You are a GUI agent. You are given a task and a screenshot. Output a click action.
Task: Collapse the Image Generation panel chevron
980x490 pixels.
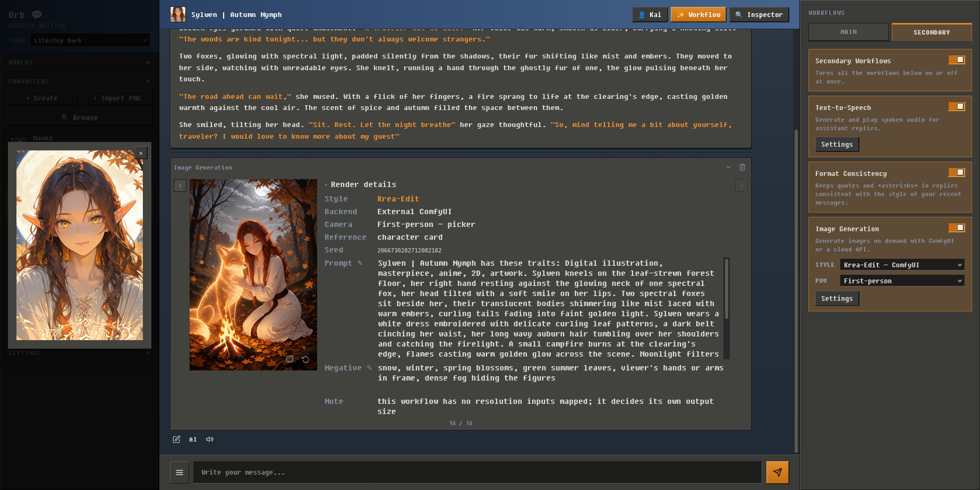[728, 167]
